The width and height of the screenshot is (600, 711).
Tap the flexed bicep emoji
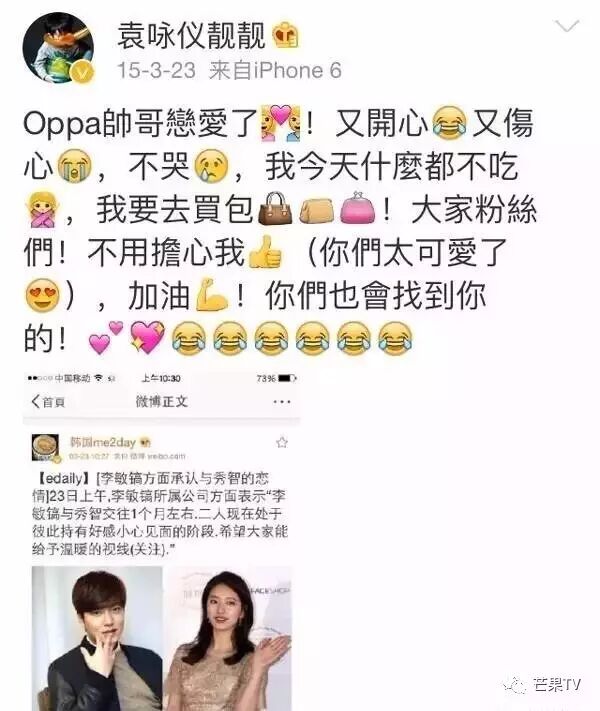click(x=212, y=295)
